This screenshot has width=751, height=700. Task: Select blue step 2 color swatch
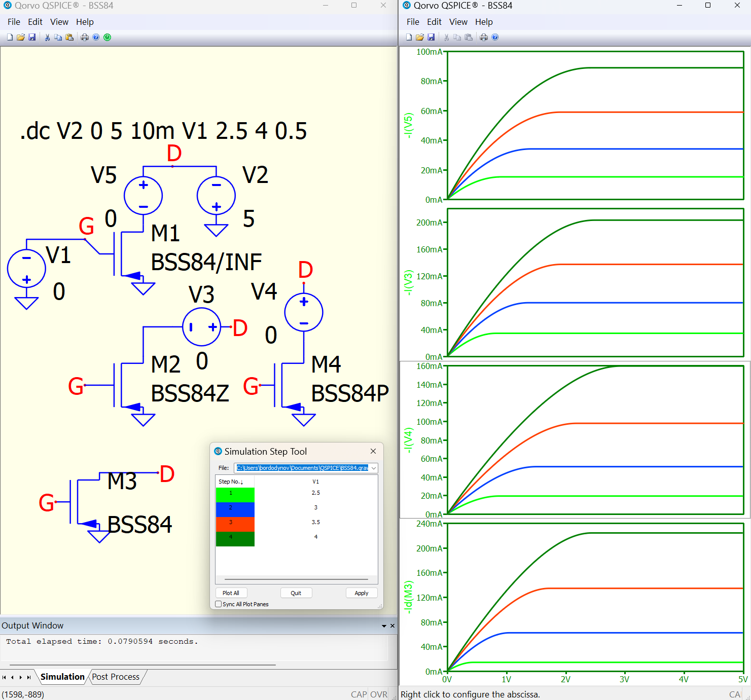coord(235,509)
